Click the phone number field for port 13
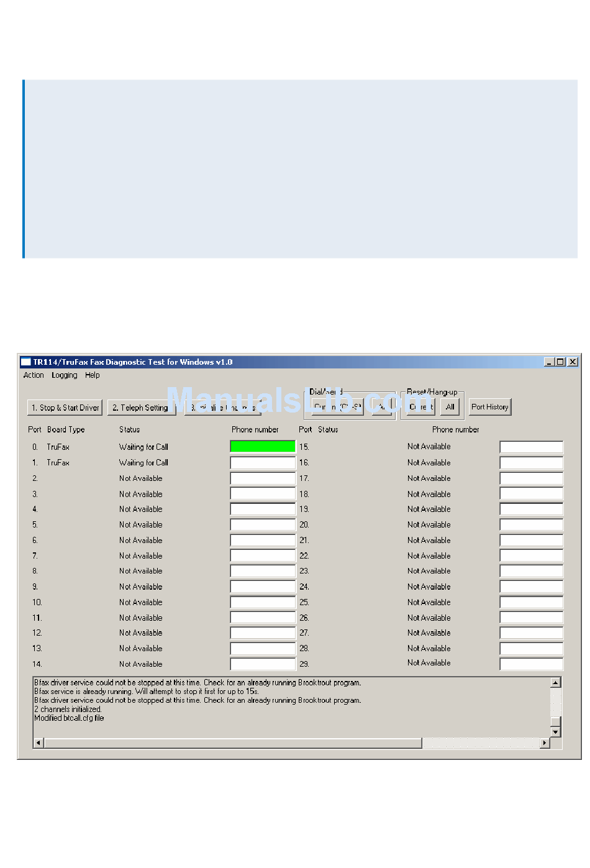Image resolution: width=590 pixels, height=868 pixels. [x=263, y=648]
